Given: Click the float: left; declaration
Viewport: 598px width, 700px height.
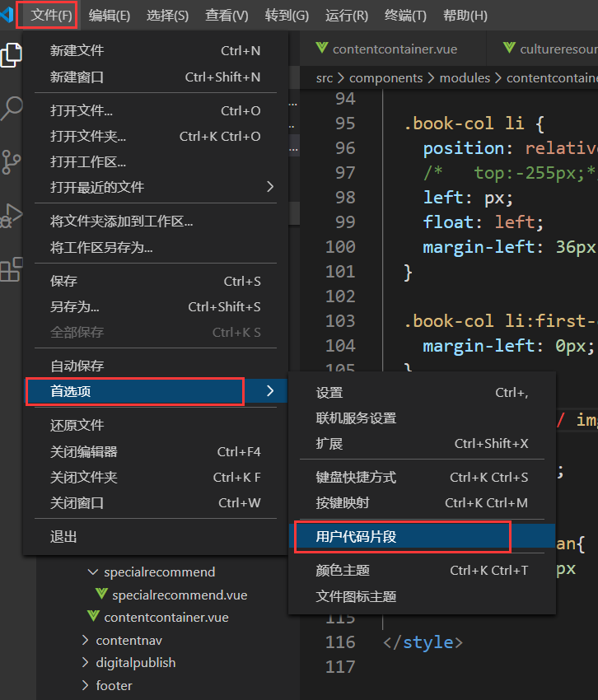Looking at the screenshot, I should click(x=484, y=222).
